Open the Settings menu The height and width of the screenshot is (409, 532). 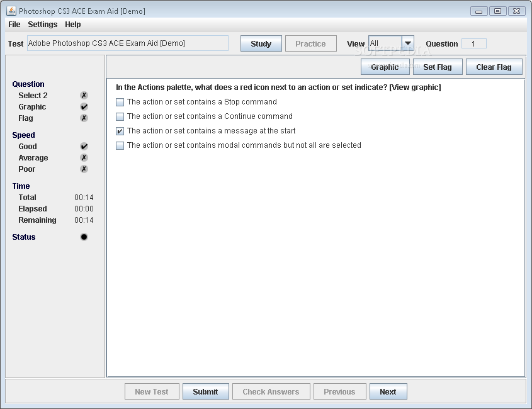pos(42,25)
